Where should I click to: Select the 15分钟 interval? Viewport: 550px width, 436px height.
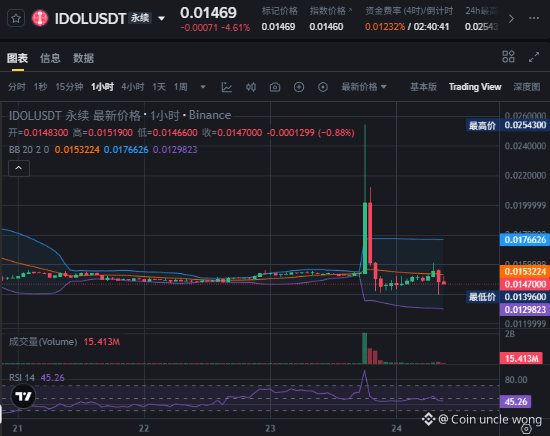[69, 87]
